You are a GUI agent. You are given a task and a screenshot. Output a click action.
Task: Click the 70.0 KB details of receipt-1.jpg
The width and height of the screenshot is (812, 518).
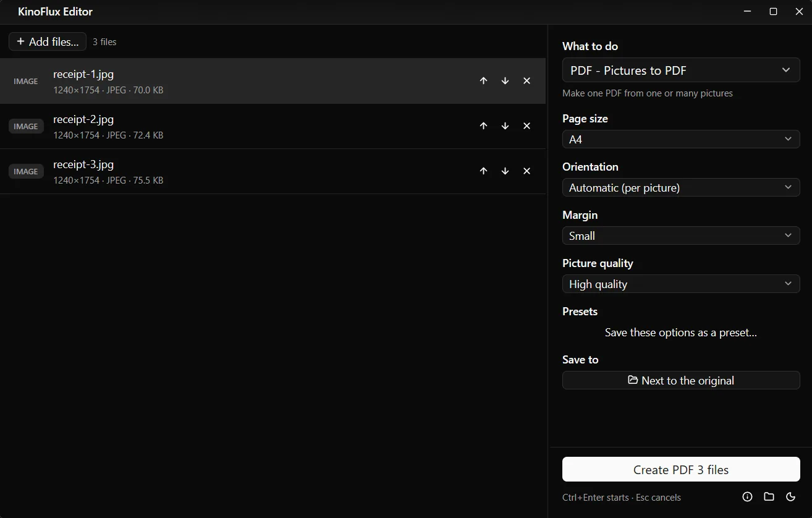108,90
